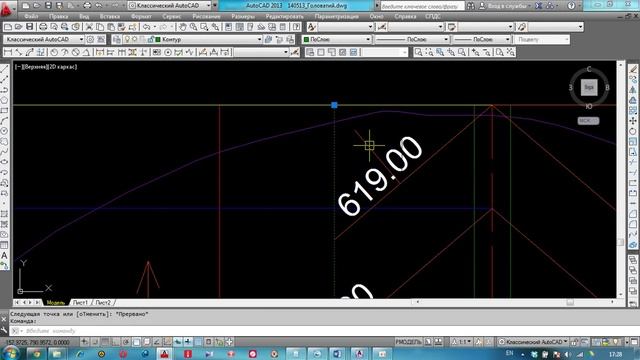Click the Dimension Style icon
This screenshot has height=360, width=640.
(382, 27)
